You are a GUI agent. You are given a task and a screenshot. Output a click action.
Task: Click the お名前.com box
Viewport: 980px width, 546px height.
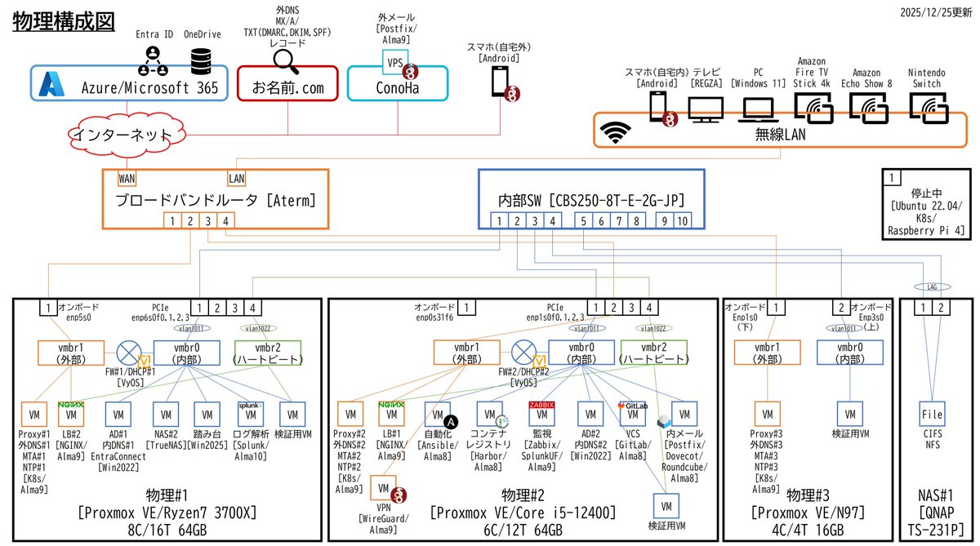(x=287, y=84)
